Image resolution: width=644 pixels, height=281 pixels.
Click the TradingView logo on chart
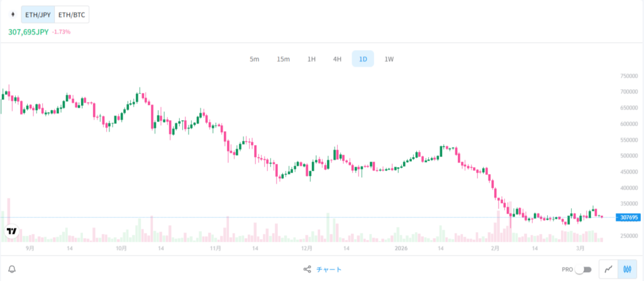[11, 231]
